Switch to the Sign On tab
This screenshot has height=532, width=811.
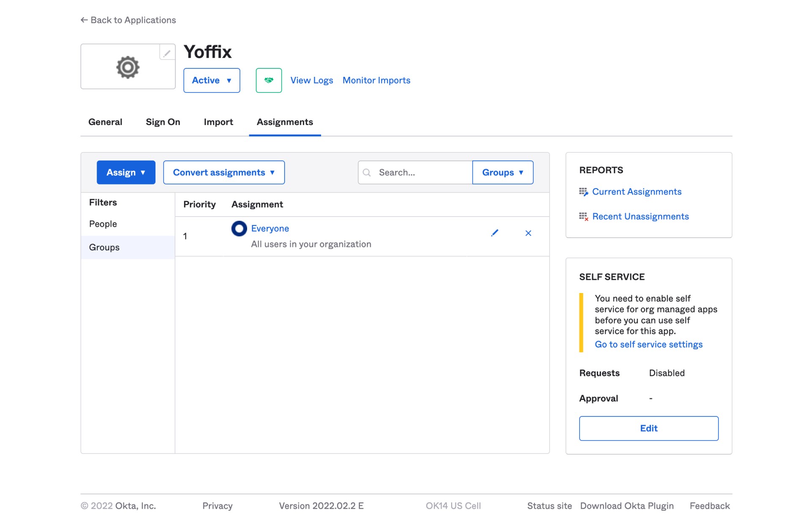coord(163,122)
